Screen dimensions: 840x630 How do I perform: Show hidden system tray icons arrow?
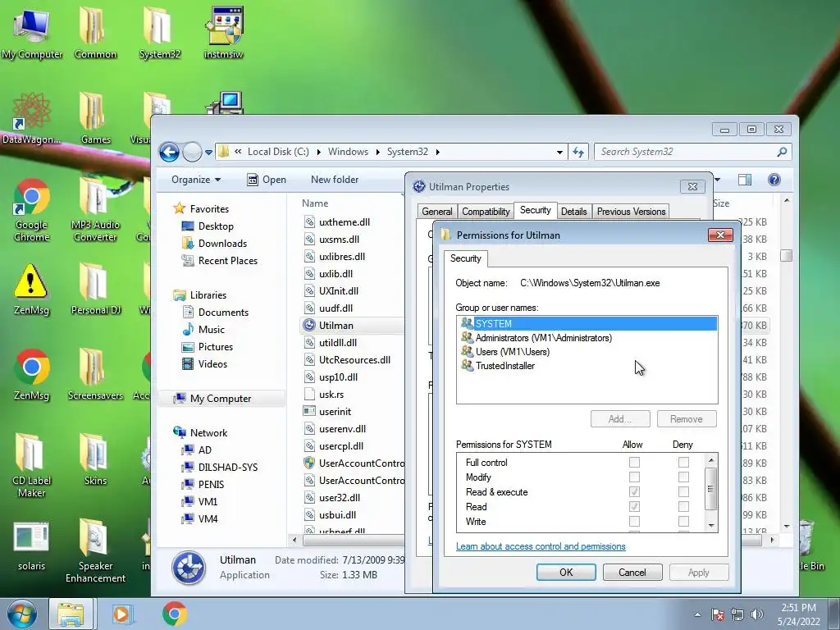tap(697, 614)
